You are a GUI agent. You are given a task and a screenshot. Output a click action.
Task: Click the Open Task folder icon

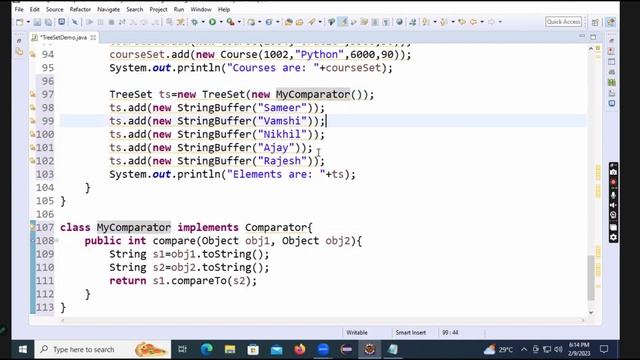tap(300, 22)
